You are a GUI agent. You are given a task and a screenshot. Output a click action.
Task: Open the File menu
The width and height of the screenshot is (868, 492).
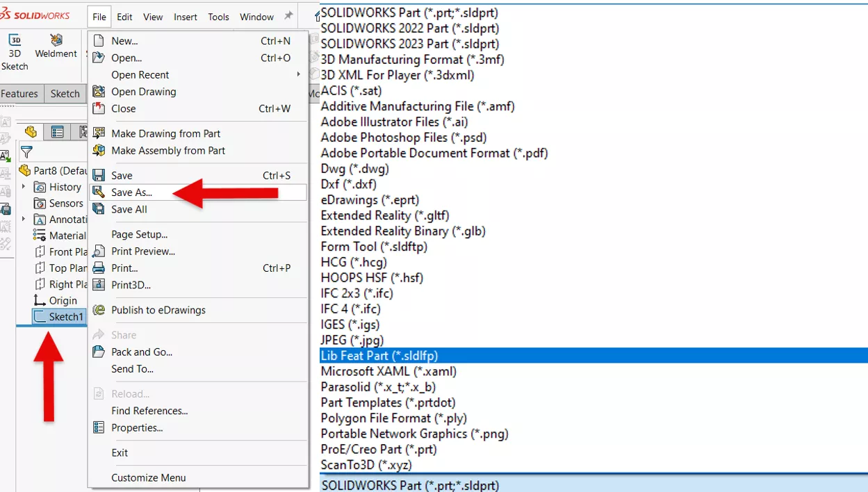tap(99, 17)
